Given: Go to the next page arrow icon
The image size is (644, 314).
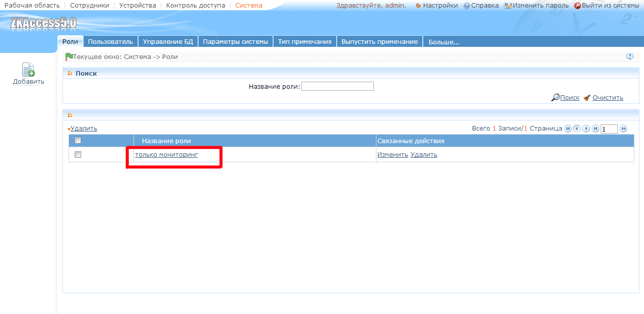Looking at the screenshot, I should pyautogui.click(x=586, y=129).
